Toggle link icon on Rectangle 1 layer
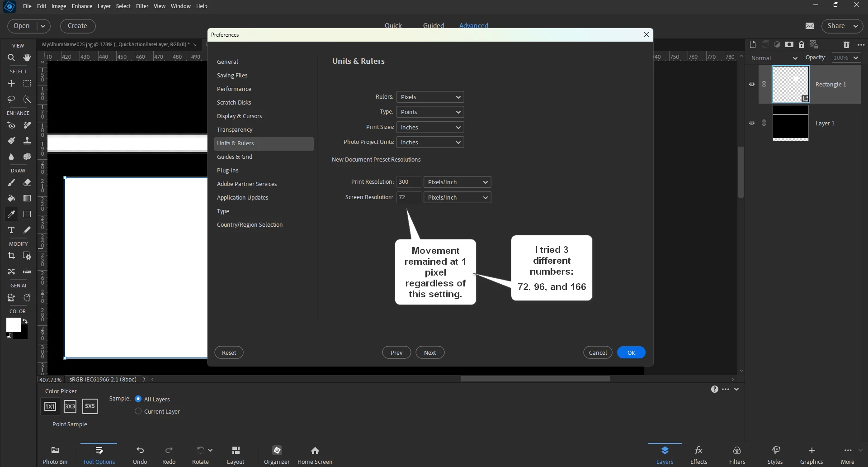 point(764,84)
